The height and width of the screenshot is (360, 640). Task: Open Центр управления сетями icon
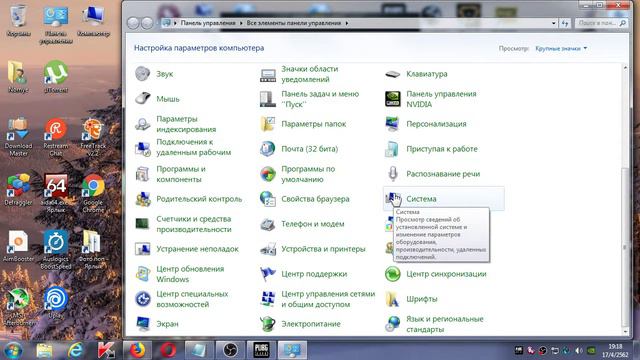click(268, 299)
